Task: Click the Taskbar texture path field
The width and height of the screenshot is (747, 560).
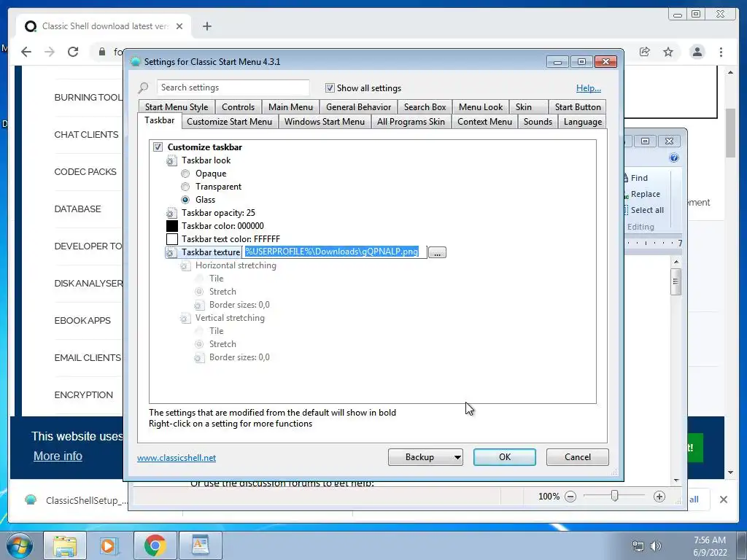Action: click(x=334, y=252)
